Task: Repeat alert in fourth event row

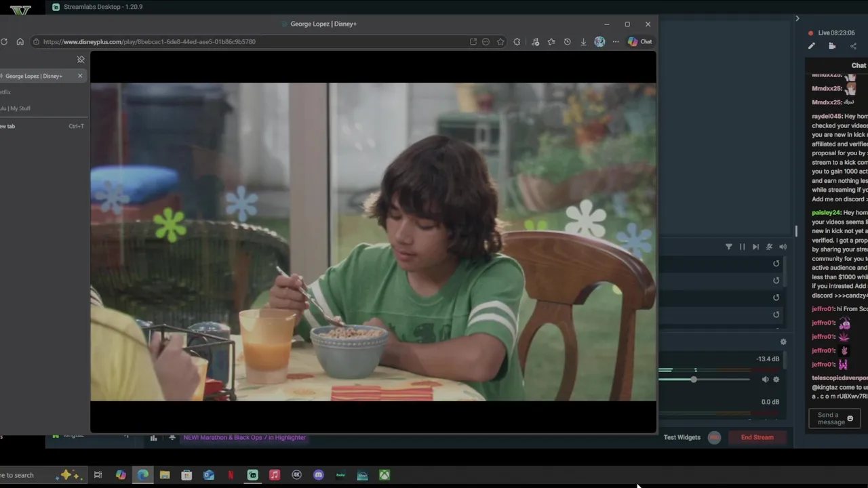Action: (776, 314)
